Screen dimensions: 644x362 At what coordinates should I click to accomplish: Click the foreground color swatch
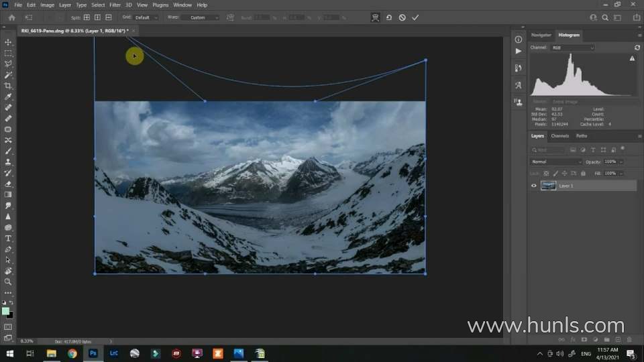[x=6, y=311]
